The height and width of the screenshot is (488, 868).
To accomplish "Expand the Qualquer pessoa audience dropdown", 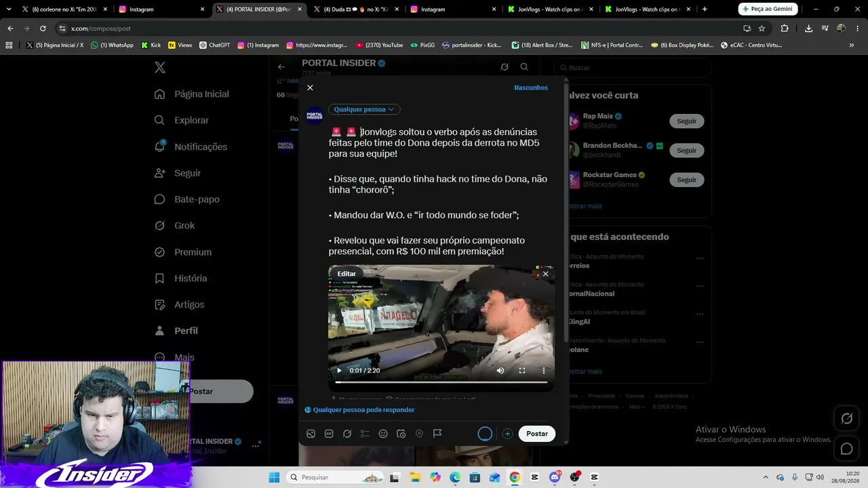I will (x=364, y=109).
